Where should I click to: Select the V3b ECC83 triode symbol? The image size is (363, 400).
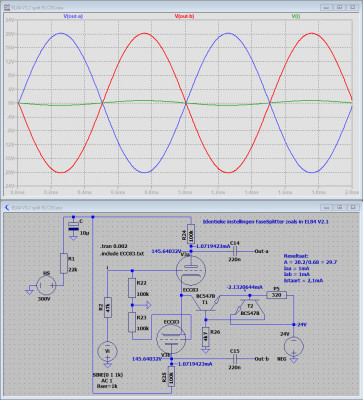171,338
